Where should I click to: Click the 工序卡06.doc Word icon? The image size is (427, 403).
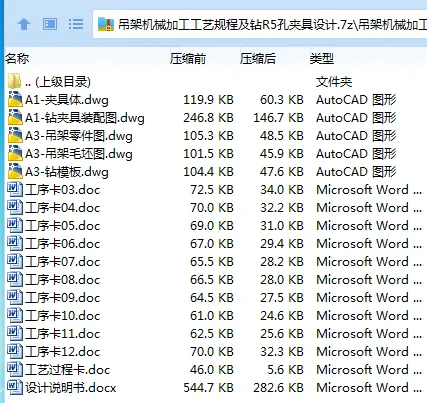click(15, 243)
